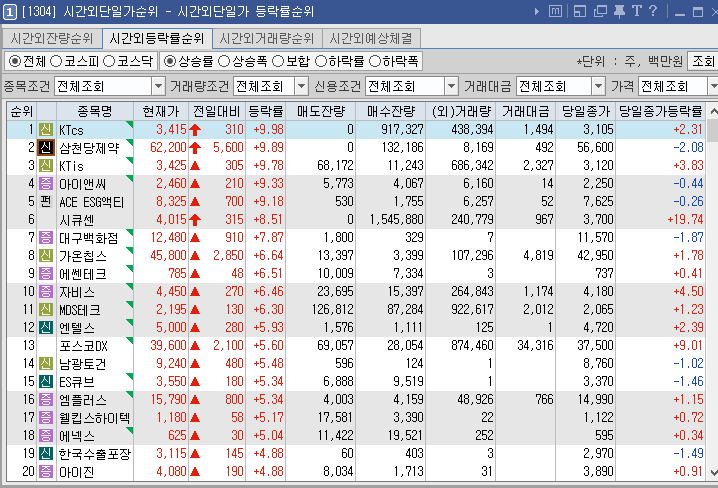Switch to the 시간외예상체결 tab
Image resolution: width=718 pixels, height=488 pixels.
371,38
